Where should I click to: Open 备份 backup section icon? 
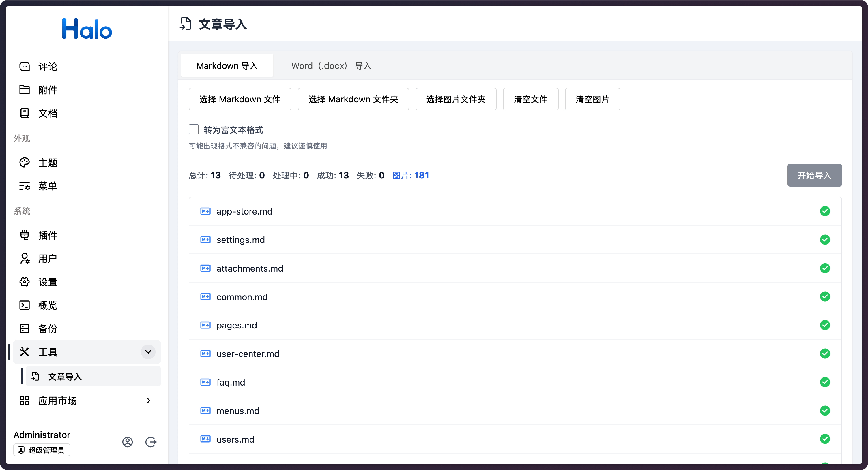[x=25, y=328]
